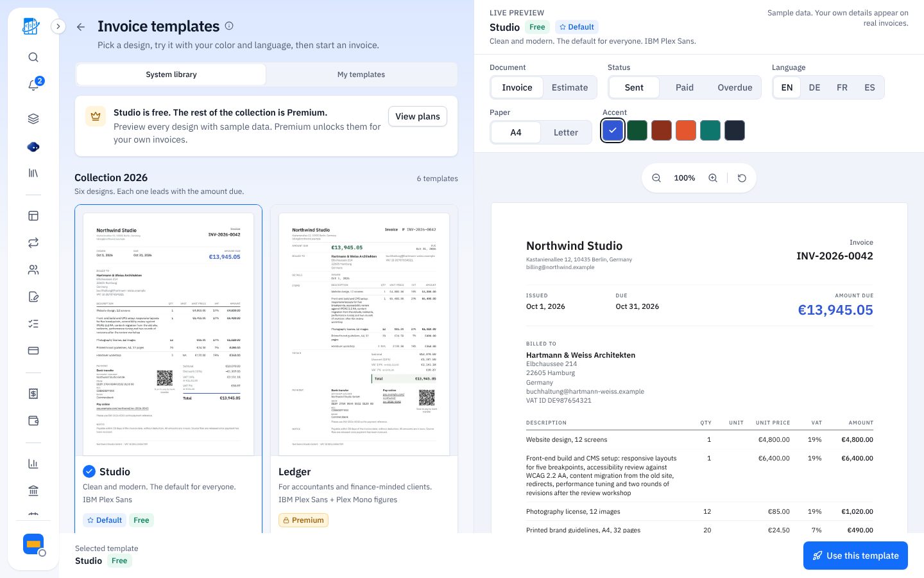This screenshot has width=924, height=578.
Task: Open the clients people sidebar icon
Action: (x=33, y=270)
